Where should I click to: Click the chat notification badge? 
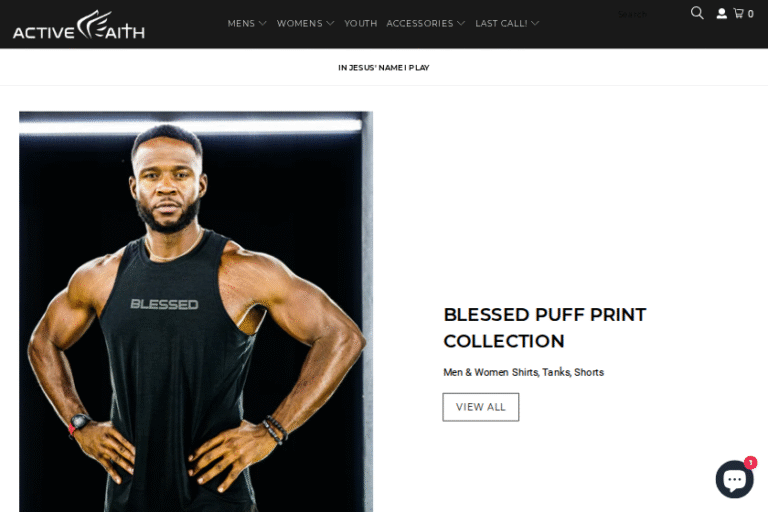click(x=750, y=463)
